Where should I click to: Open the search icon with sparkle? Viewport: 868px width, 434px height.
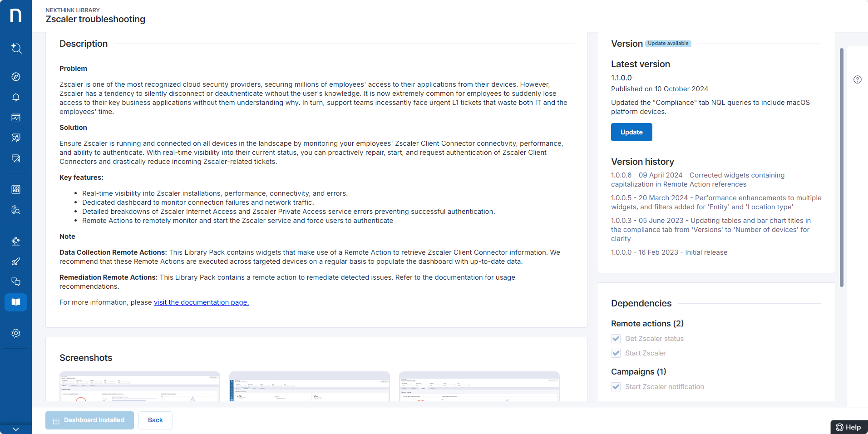[16, 48]
